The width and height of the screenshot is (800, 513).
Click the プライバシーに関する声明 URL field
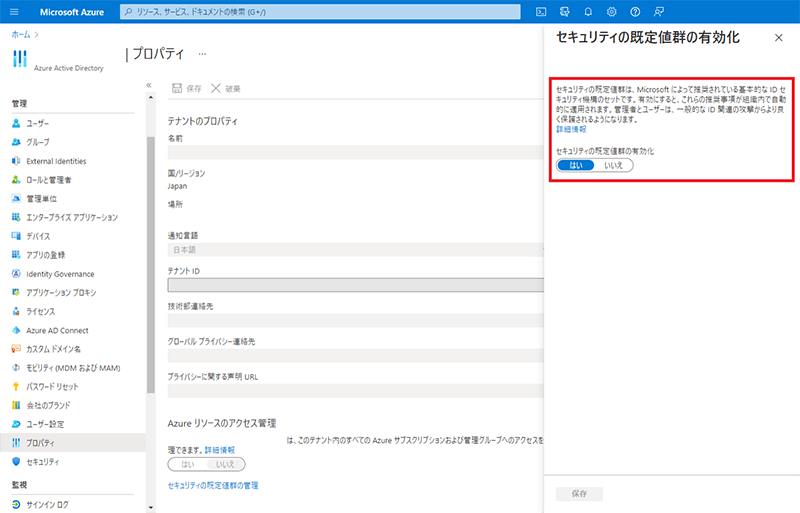click(356, 390)
